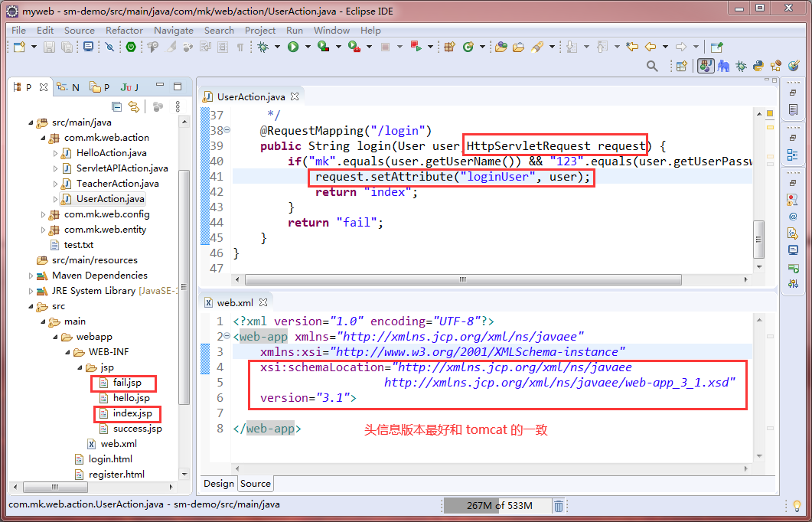Viewport: 812px width, 522px height.
Task: Open the Javadoc @ view from right trim
Action: 792,217
